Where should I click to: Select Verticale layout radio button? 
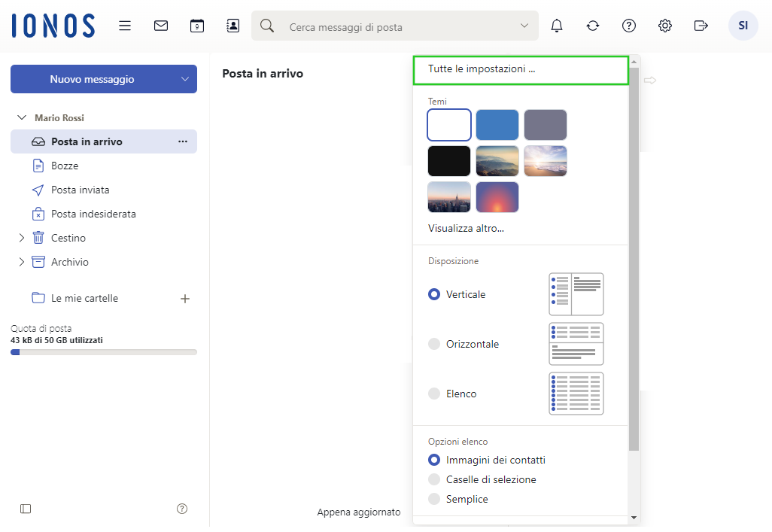point(433,294)
